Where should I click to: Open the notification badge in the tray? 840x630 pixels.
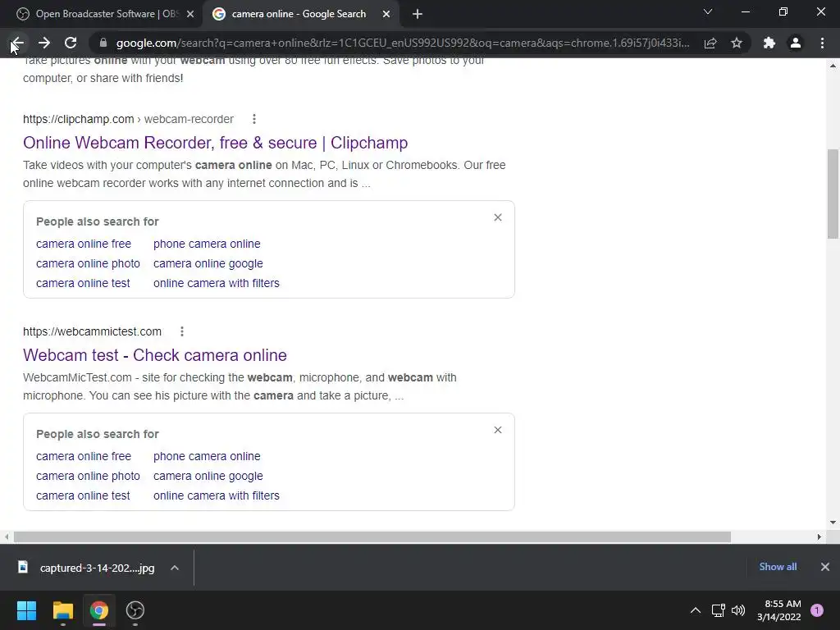point(817,610)
